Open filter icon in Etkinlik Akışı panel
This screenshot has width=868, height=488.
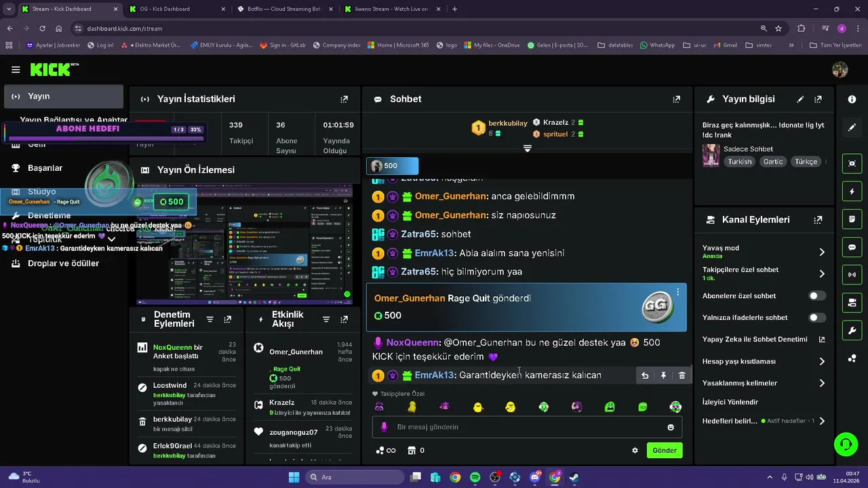click(326, 319)
